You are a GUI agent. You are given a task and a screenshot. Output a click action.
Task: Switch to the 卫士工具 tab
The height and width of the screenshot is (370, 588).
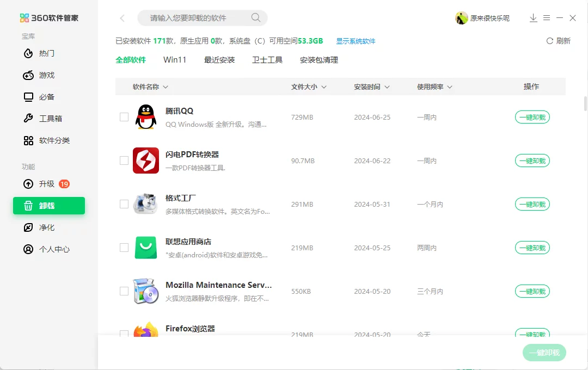[267, 60]
